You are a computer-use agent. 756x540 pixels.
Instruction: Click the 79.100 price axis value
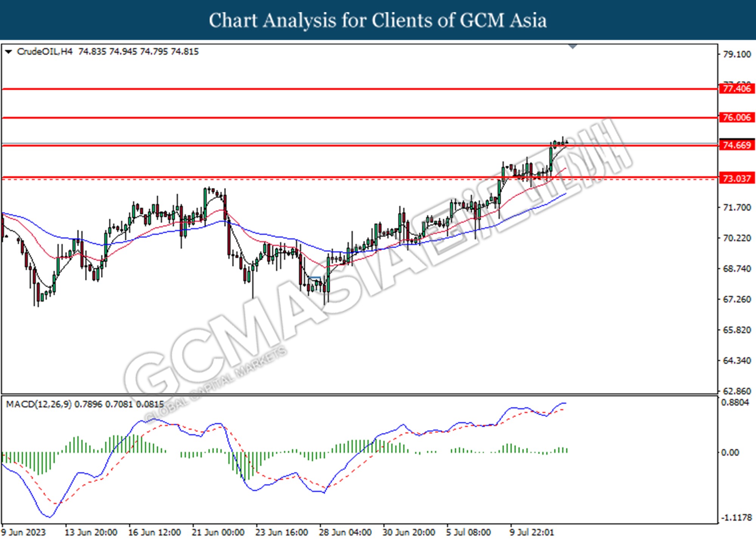pos(737,54)
